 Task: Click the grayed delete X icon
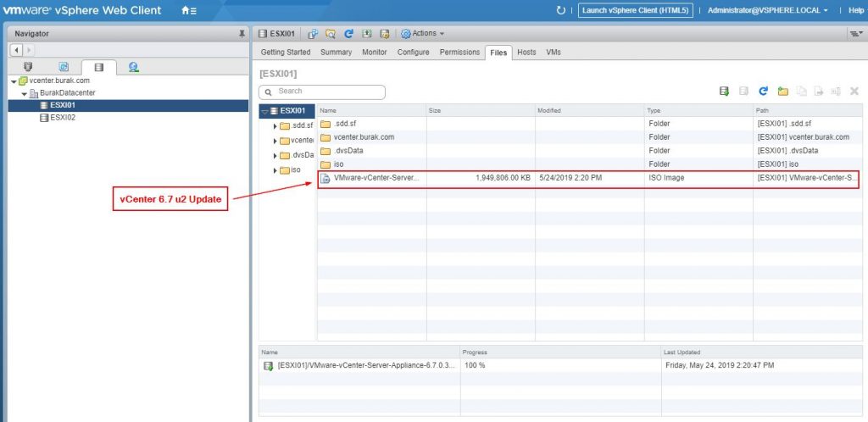854,92
